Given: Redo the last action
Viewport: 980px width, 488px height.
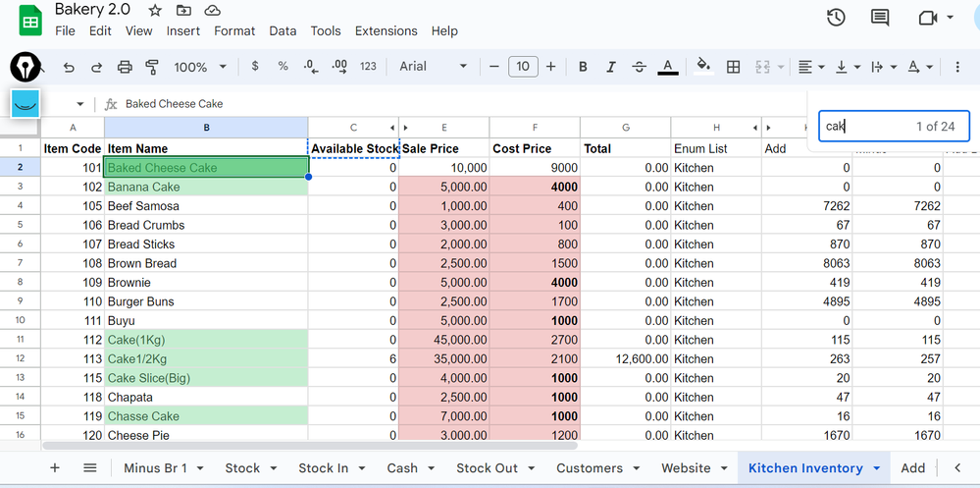Looking at the screenshot, I should click(96, 67).
